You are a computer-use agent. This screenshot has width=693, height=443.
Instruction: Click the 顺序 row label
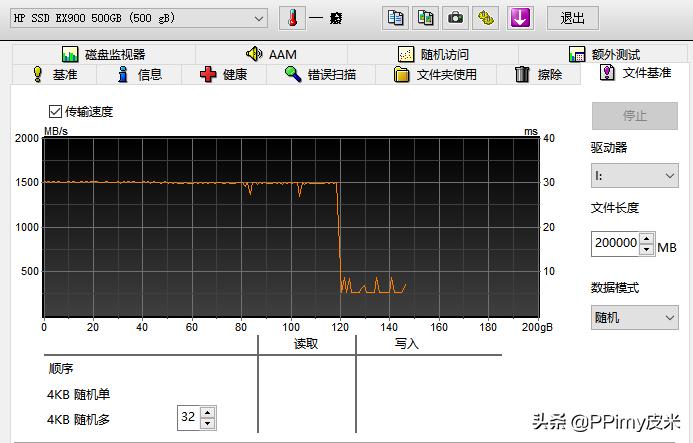tap(61, 369)
